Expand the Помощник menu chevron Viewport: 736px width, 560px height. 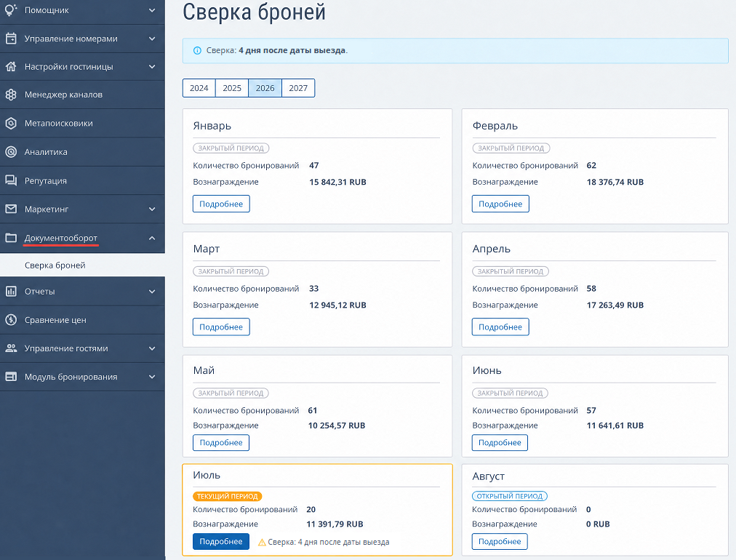(x=152, y=10)
